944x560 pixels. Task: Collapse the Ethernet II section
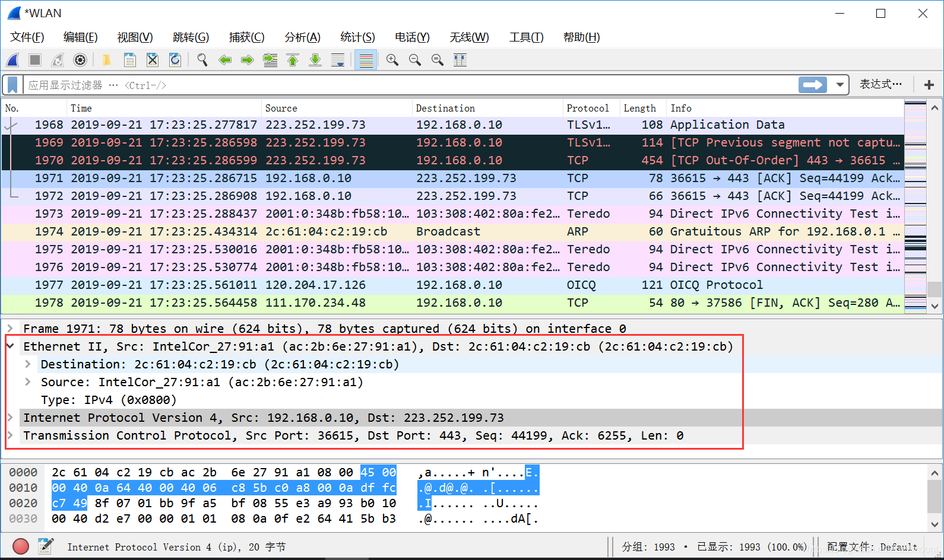[x=10, y=346]
